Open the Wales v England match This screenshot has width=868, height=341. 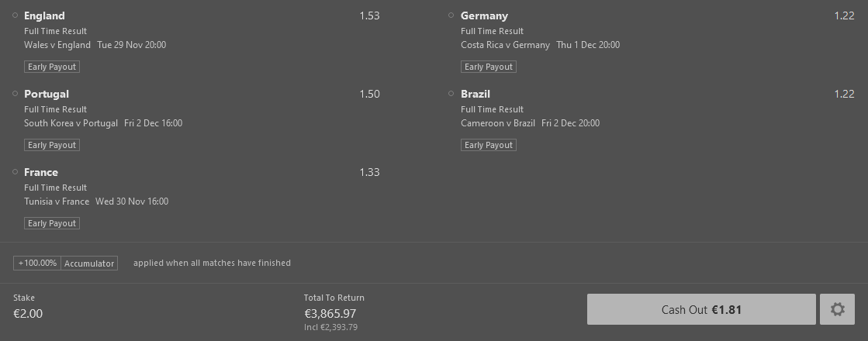pos(57,45)
